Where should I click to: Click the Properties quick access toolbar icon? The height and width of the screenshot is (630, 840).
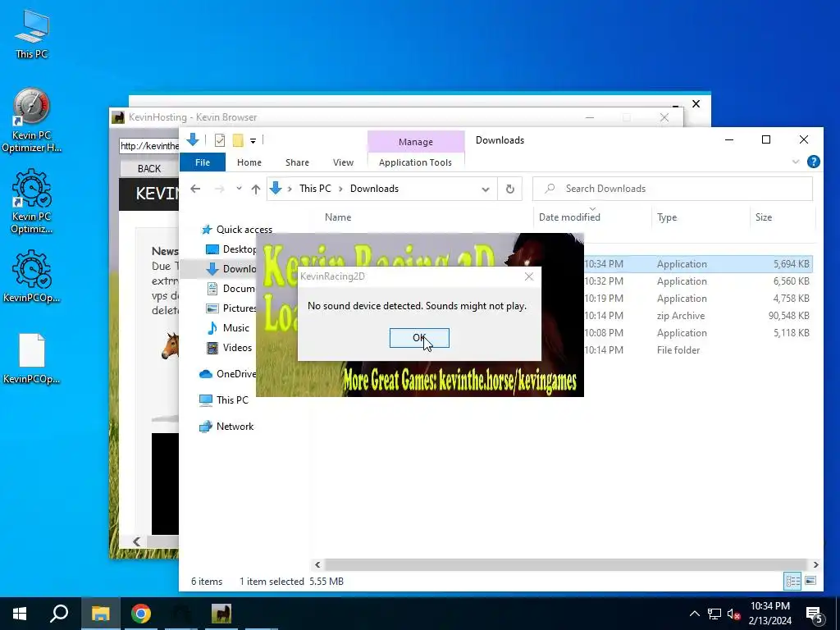(x=220, y=140)
